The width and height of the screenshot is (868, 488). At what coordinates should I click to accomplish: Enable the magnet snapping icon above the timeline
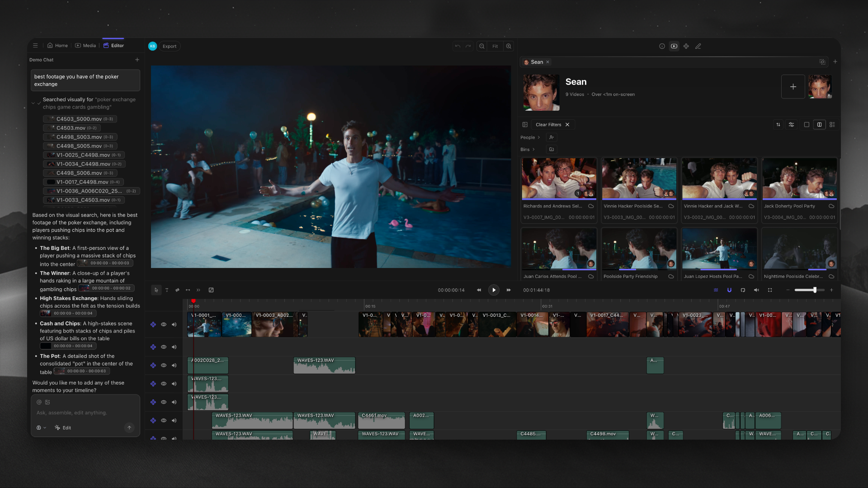(729, 290)
